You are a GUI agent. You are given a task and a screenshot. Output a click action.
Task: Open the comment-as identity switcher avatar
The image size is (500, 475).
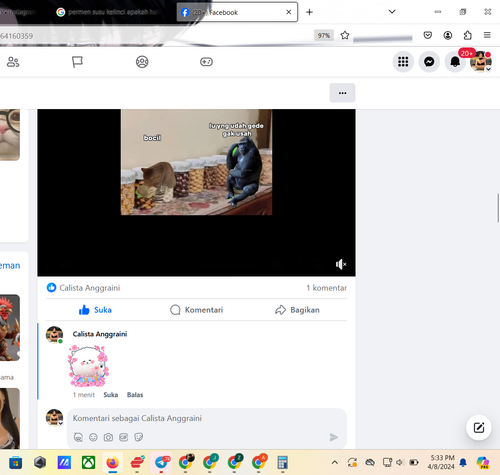coord(54,417)
